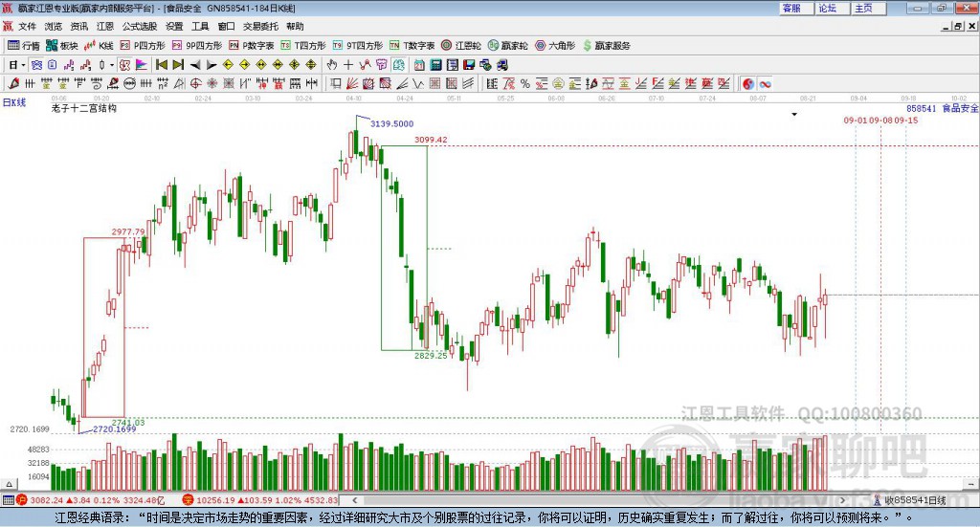Select the red target circle tool
Viewport: 980px width, 527px height.
[x=195, y=83]
